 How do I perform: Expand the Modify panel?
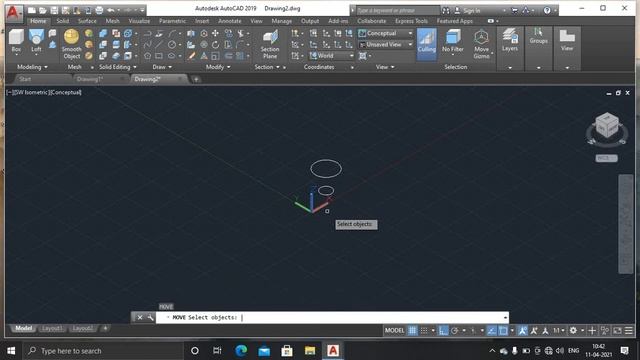point(218,67)
